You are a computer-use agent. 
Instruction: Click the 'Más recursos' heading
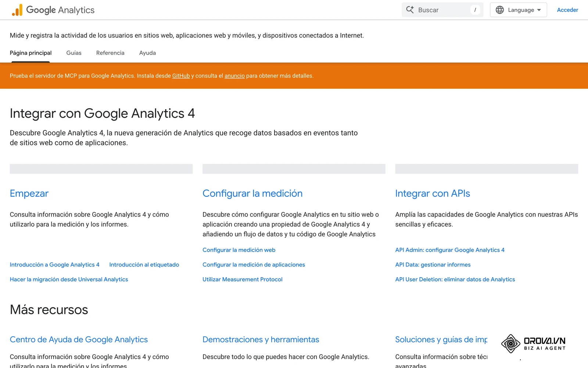(49, 310)
